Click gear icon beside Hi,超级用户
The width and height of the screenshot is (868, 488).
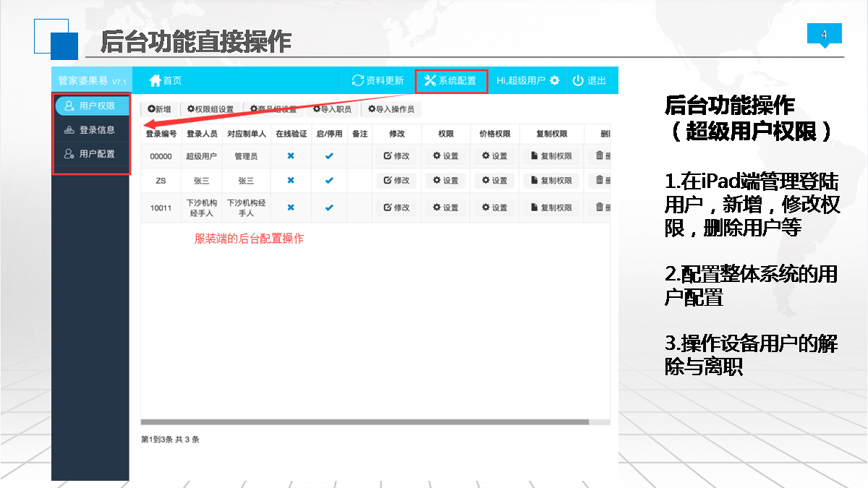[x=554, y=81]
